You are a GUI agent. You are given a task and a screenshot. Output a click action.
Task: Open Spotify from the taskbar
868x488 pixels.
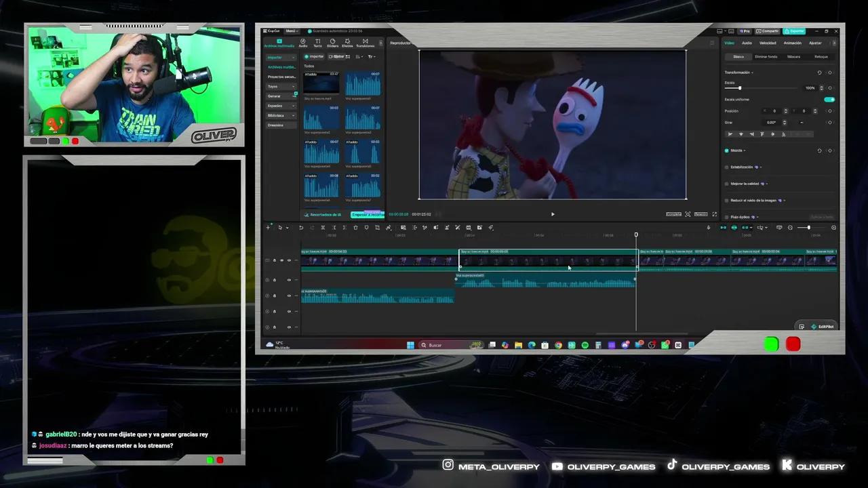tap(585, 345)
